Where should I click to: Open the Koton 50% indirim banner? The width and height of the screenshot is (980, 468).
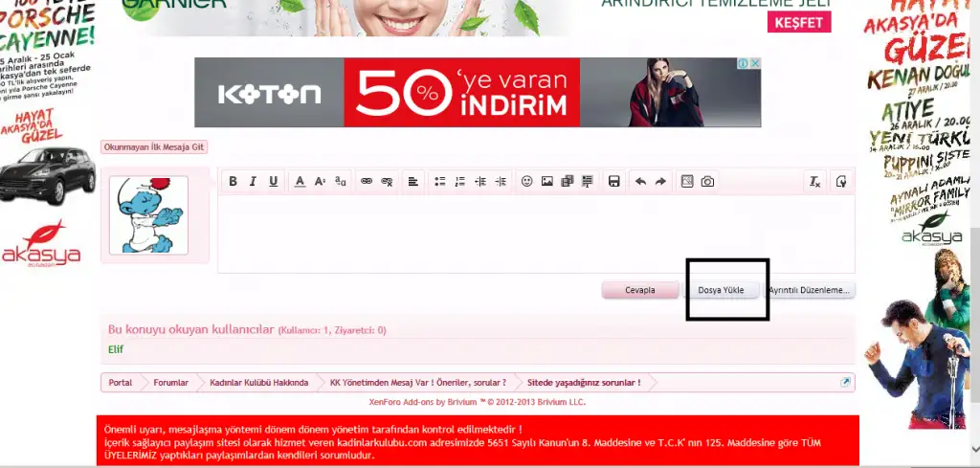(x=478, y=93)
